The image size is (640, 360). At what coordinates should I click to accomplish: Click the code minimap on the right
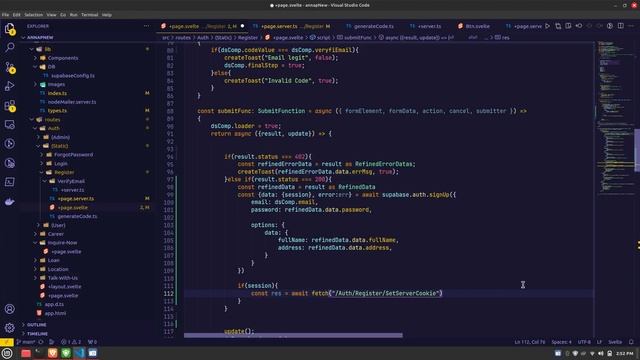(616, 118)
